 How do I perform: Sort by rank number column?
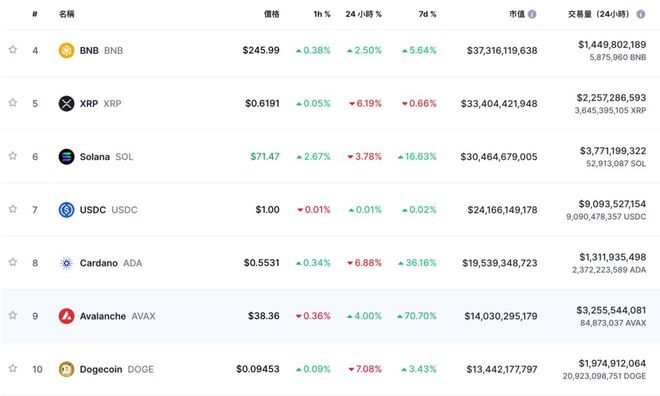click(35, 14)
